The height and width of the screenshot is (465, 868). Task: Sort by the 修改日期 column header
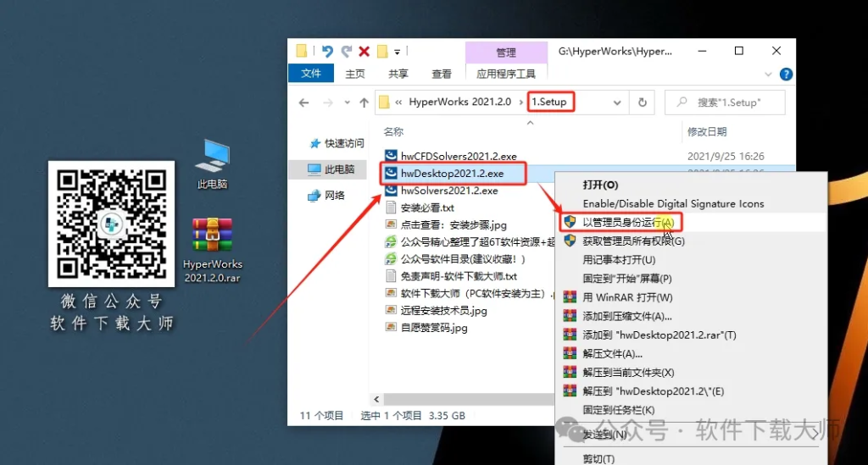coord(707,131)
